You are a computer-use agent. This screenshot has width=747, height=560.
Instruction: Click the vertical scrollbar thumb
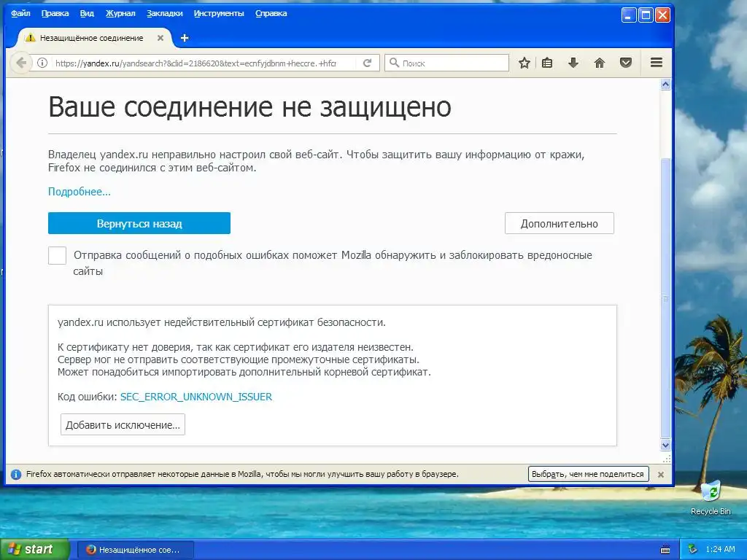coord(665,298)
